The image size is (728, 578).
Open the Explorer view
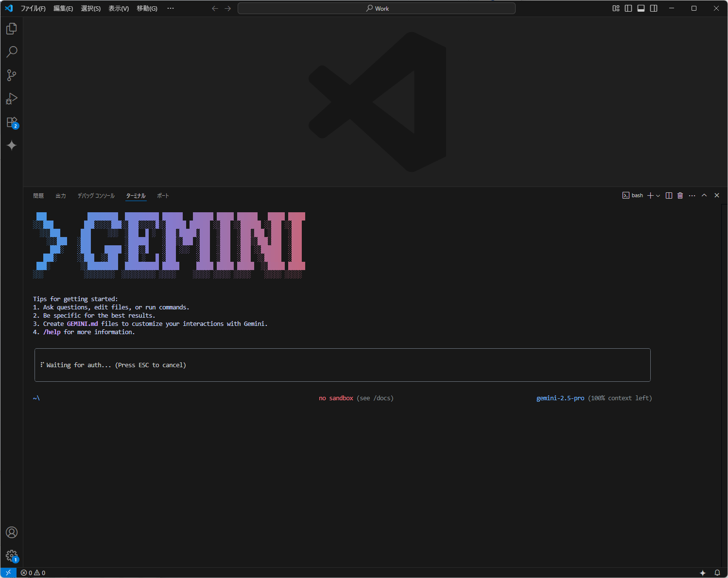click(11, 28)
